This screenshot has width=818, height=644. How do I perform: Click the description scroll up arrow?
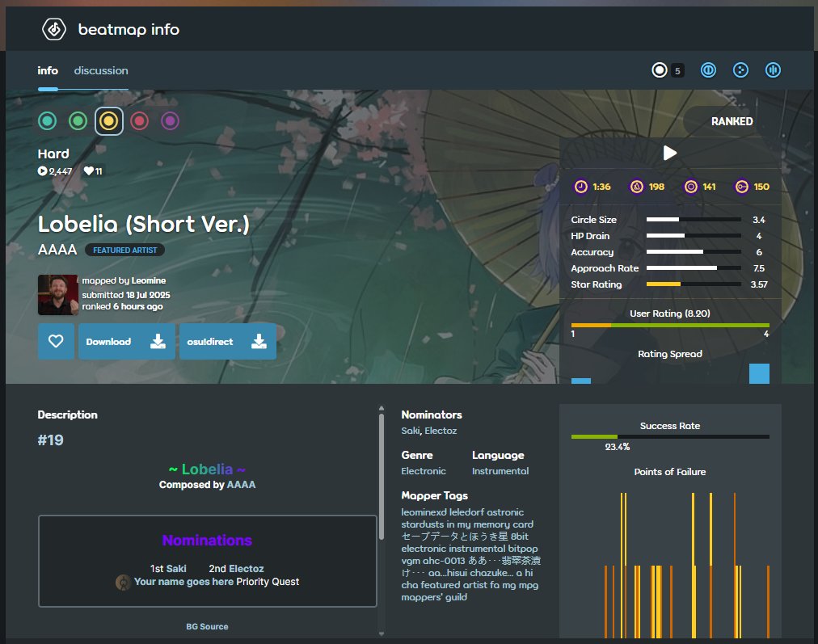(x=382, y=408)
